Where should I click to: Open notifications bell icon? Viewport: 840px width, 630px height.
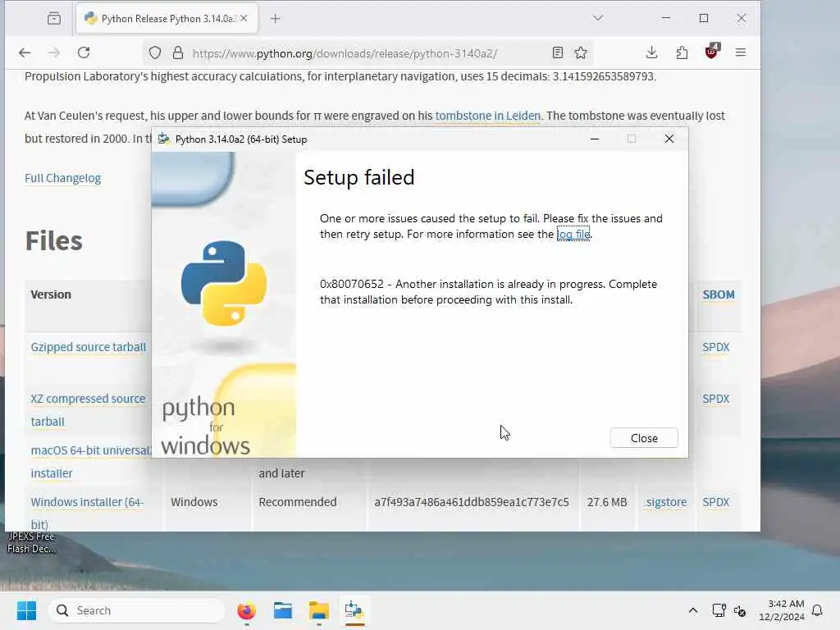pyautogui.click(x=818, y=610)
